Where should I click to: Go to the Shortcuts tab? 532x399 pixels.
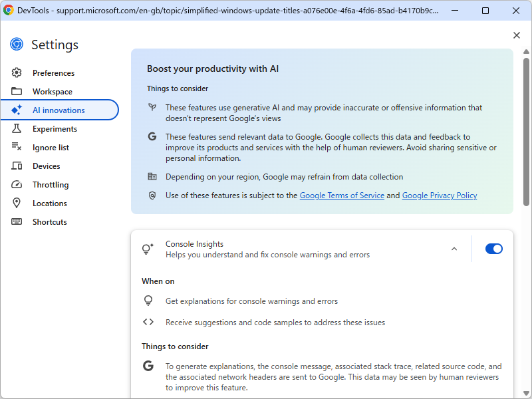pos(50,222)
